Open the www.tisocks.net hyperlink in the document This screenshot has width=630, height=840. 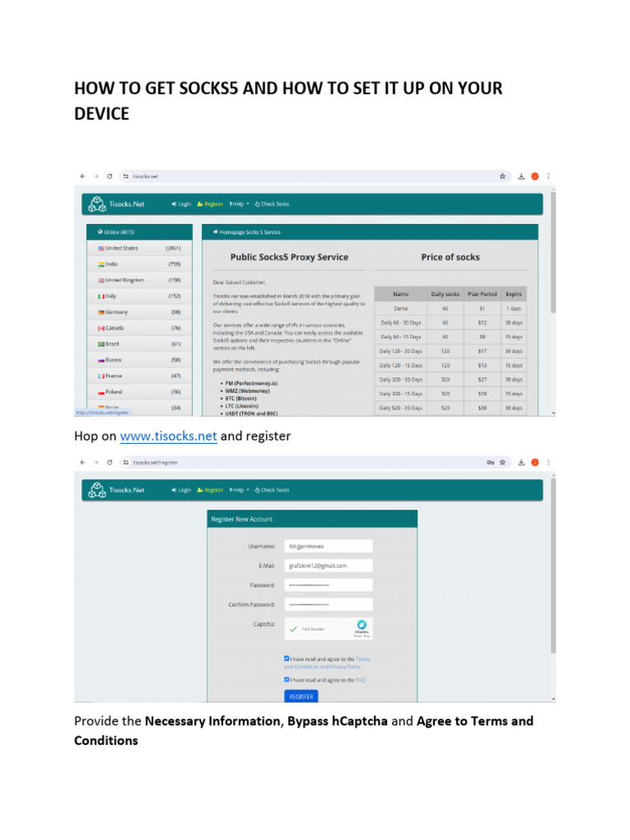click(x=168, y=436)
